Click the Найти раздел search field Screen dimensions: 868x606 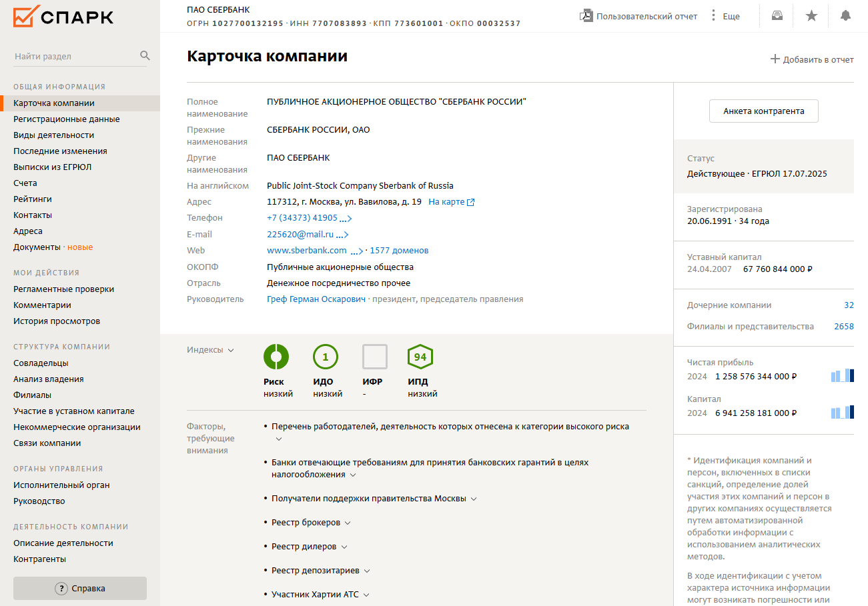point(73,57)
